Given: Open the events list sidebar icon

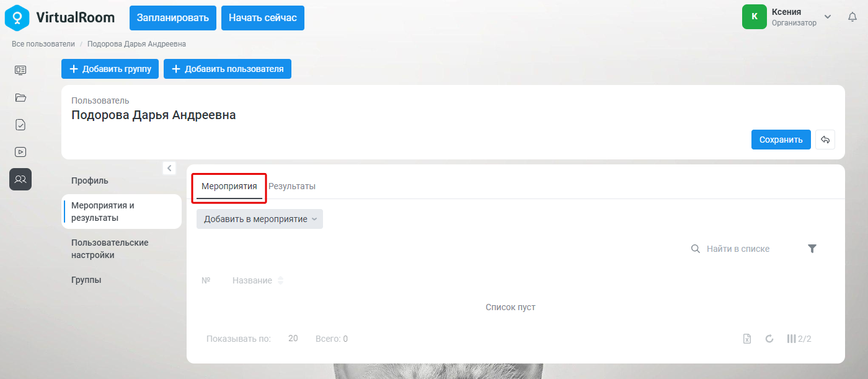Looking at the screenshot, I should pos(20,70).
